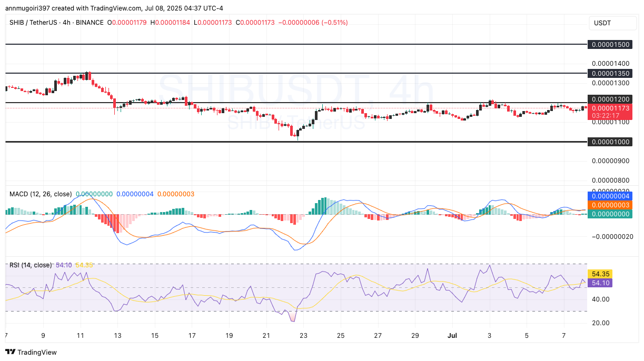Click the price change −0.51% in header
The height and width of the screenshot is (361, 644).
coord(334,23)
